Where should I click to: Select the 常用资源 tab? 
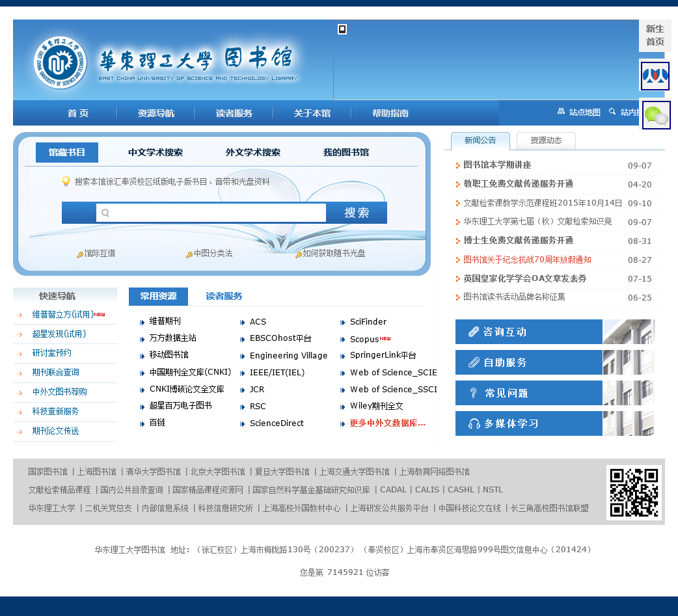point(158,296)
